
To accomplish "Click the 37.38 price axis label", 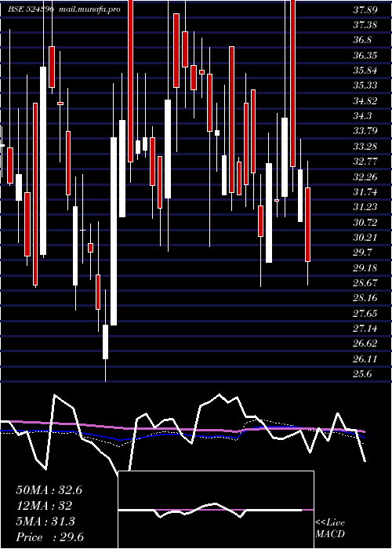I will [365, 25].
